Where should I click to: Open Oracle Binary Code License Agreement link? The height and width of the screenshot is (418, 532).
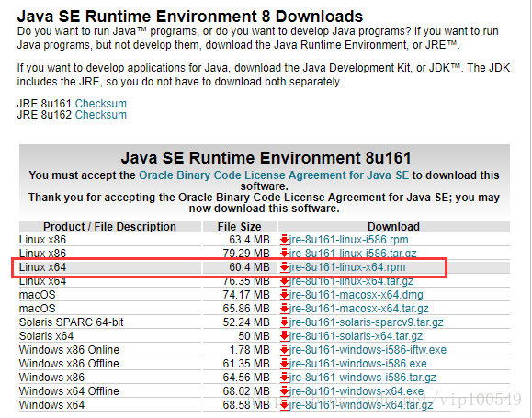274,175
